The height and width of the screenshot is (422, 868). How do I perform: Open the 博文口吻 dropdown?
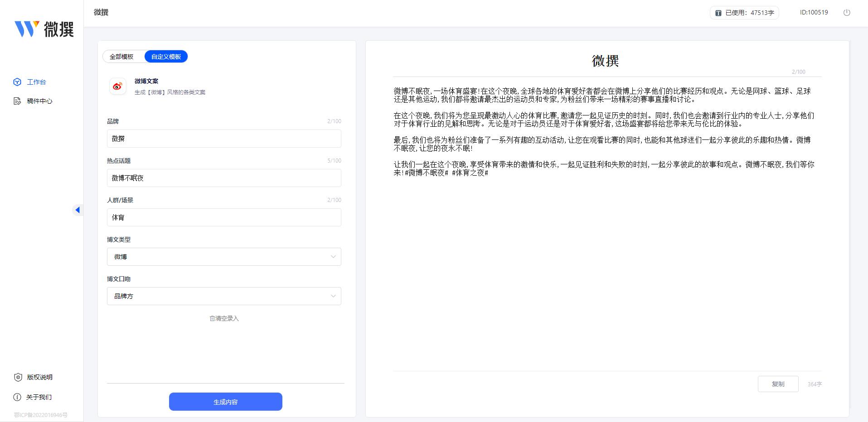(334, 296)
